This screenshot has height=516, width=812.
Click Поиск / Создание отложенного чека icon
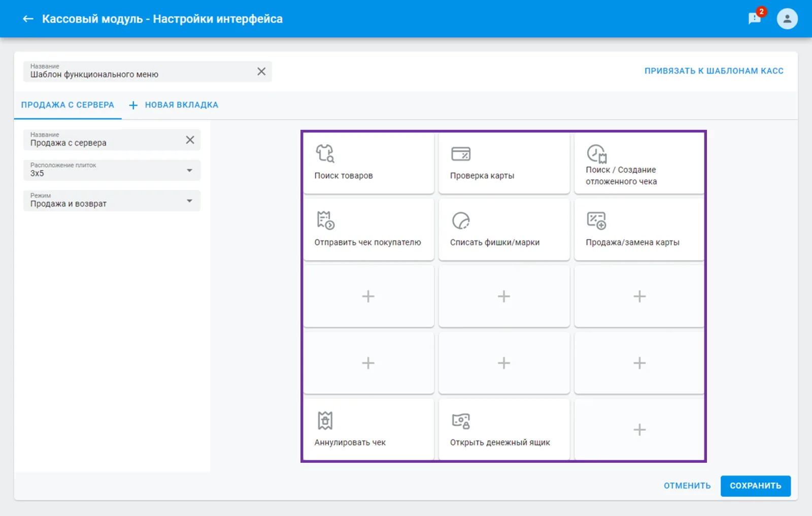tap(597, 153)
